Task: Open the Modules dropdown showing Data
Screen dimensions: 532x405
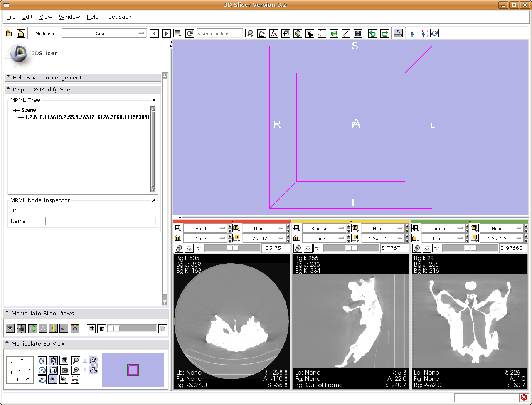Action: pyautogui.click(x=104, y=33)
